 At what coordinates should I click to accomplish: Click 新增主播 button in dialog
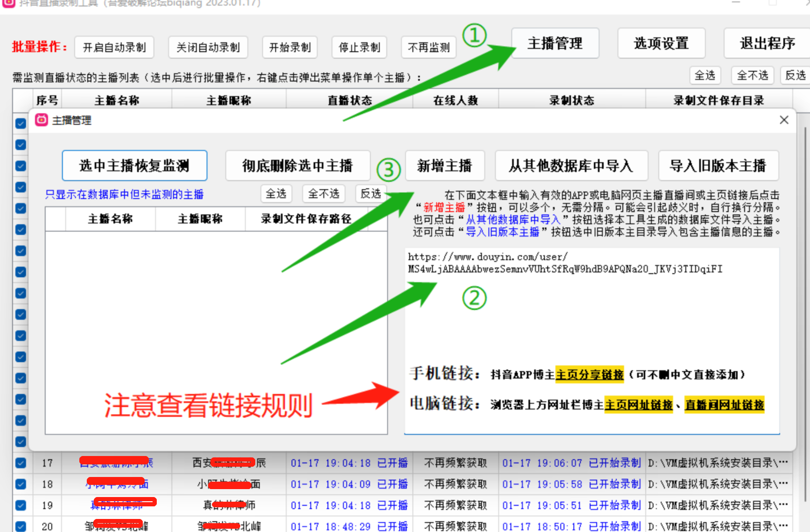[445, 166]
